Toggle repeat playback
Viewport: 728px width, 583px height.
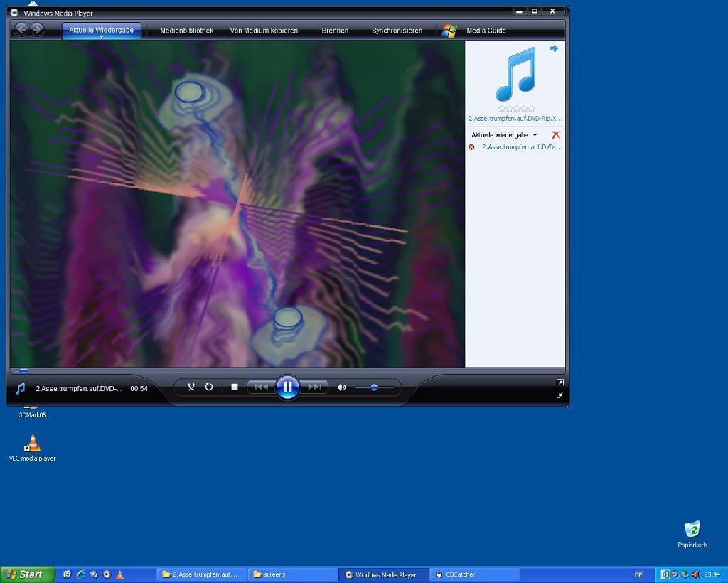click(x=209, y=387)
